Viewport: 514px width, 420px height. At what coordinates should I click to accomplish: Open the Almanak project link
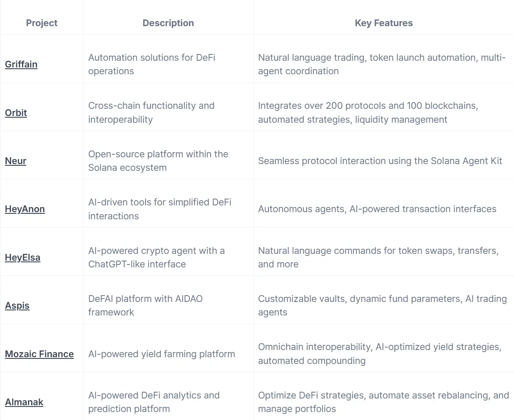point(24,402)
